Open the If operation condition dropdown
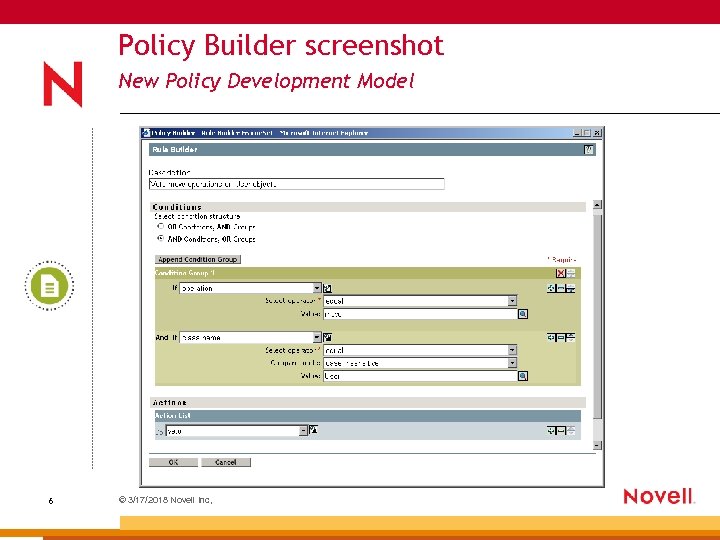Viewport: 720px width, 540px height. pyautogui.click(x=317, y=288)
